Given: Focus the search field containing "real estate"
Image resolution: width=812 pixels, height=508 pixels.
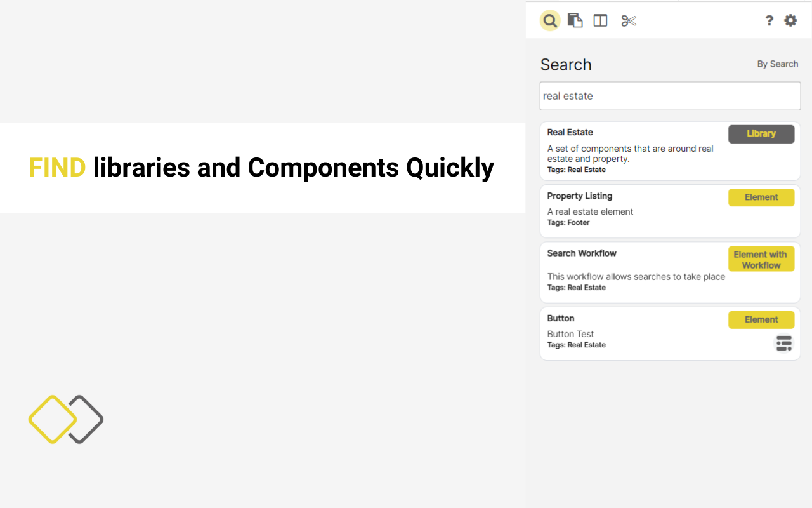Looking at the screenshot, I should [x=670, y=96].
